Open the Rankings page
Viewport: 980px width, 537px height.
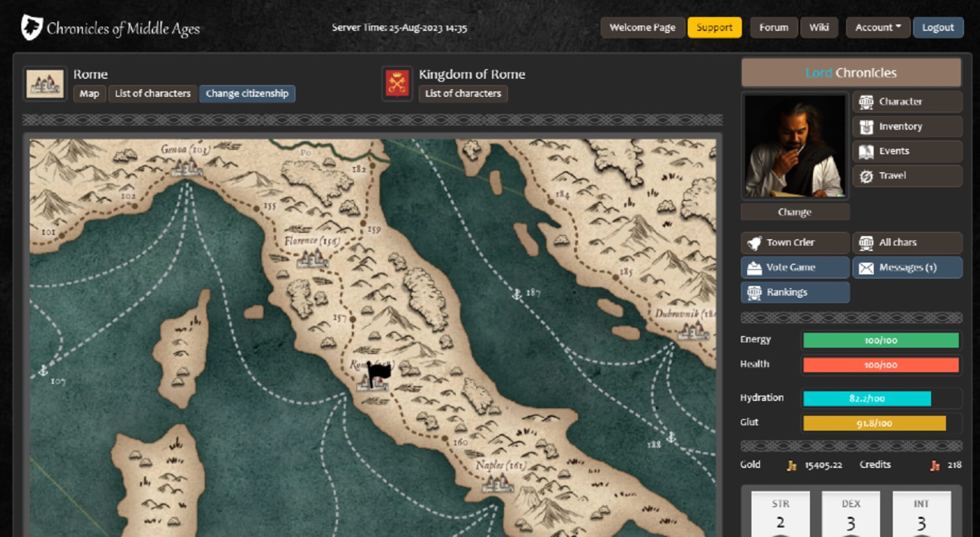click(794, 292)
